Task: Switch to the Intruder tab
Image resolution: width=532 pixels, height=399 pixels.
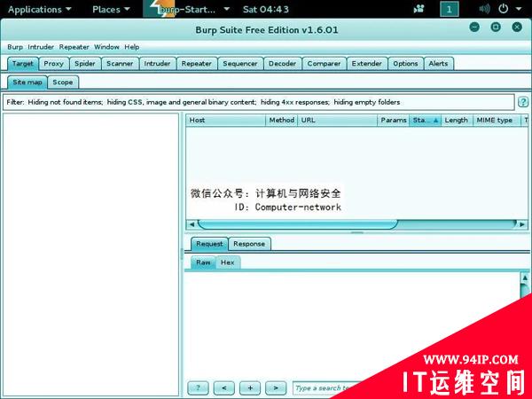Action: pos(157,64)
